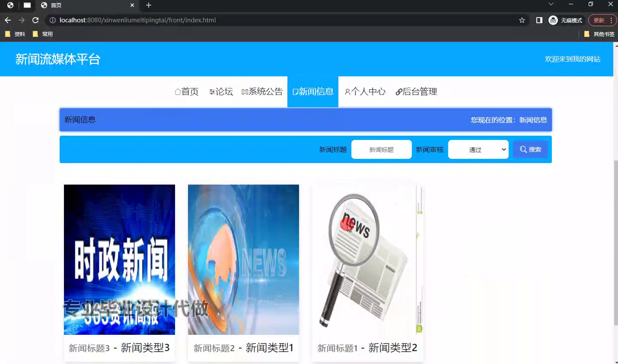
Task: Open the 时政新闻 news thumbnail
Action: [x=119, y=259]
